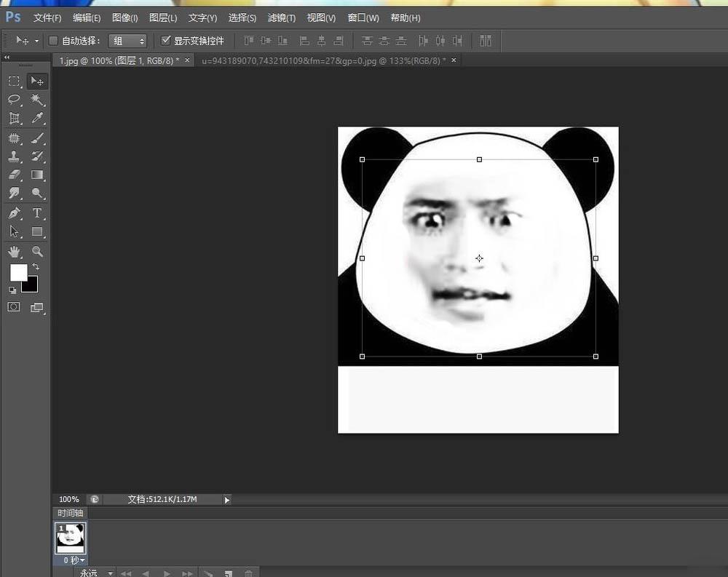Open the 组 auto-select dropdown
The image size is (728, 577).
127,41
